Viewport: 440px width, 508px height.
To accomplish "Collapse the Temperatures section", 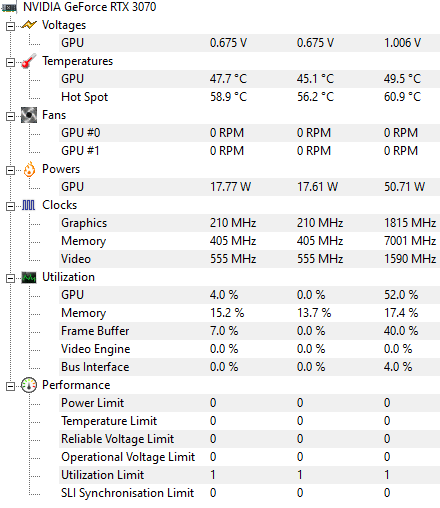I will click(x=10, y=62).
